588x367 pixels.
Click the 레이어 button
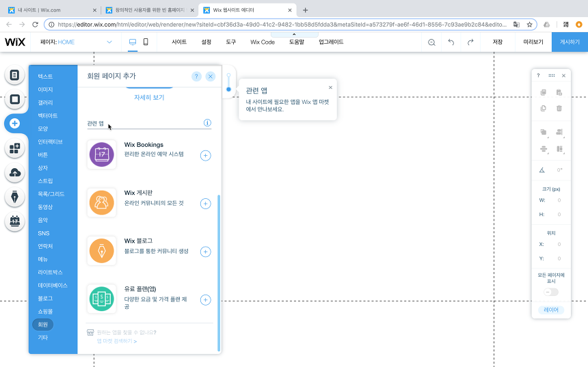551,310
